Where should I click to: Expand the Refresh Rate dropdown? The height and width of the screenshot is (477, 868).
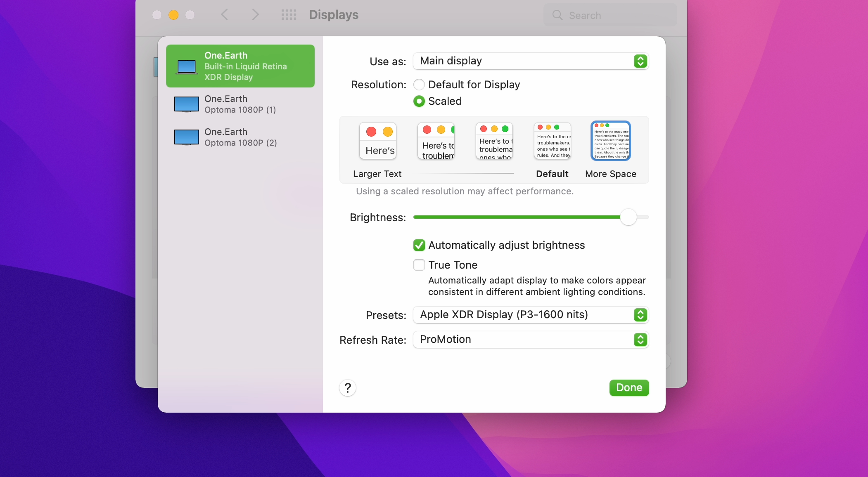(531, 340)
